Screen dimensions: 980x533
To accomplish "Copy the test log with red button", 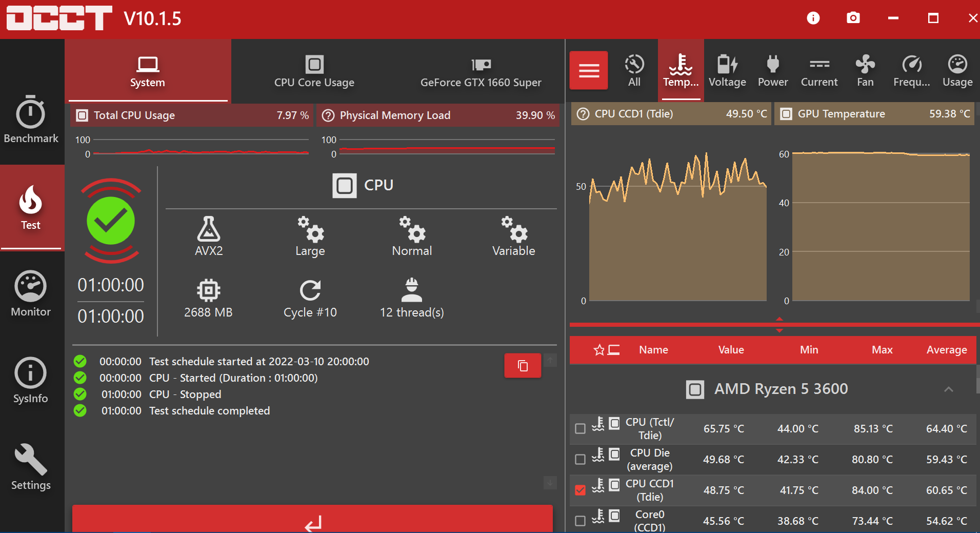I will point(523,366).
